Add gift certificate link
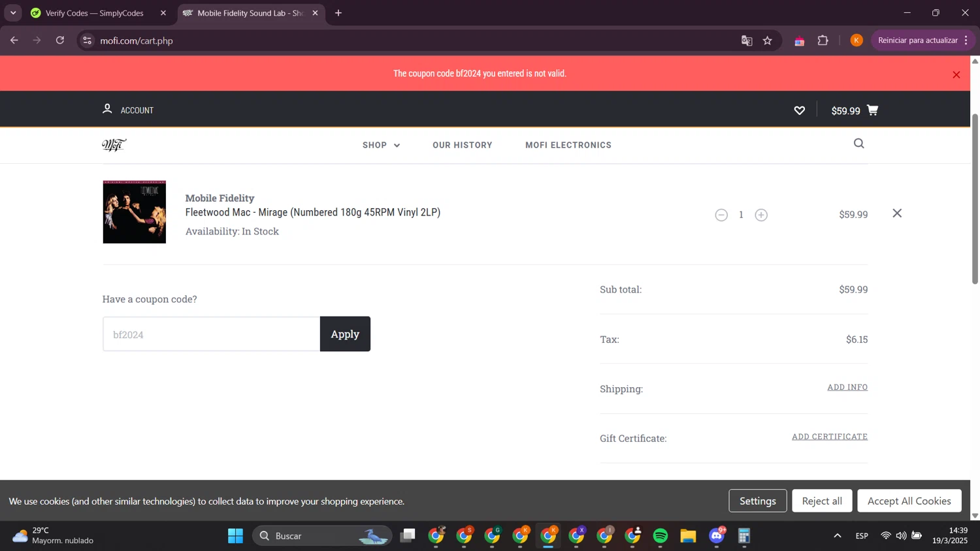The height and width of the screenshot is (551, 980). [830, 437]
